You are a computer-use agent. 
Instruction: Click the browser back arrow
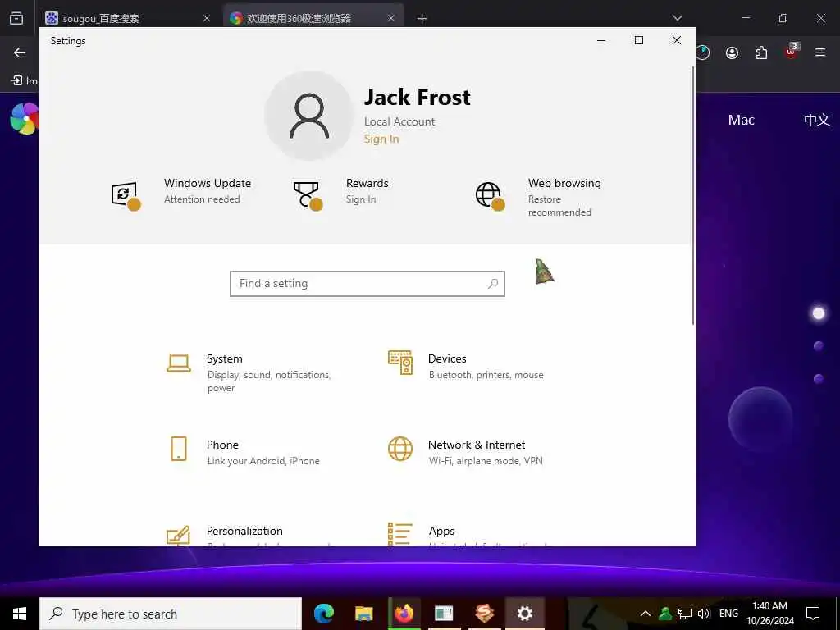pos(20,52)
